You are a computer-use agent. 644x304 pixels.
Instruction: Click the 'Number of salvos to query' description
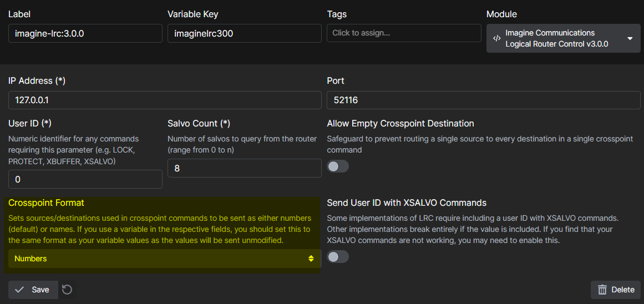(x=242, y=144)
